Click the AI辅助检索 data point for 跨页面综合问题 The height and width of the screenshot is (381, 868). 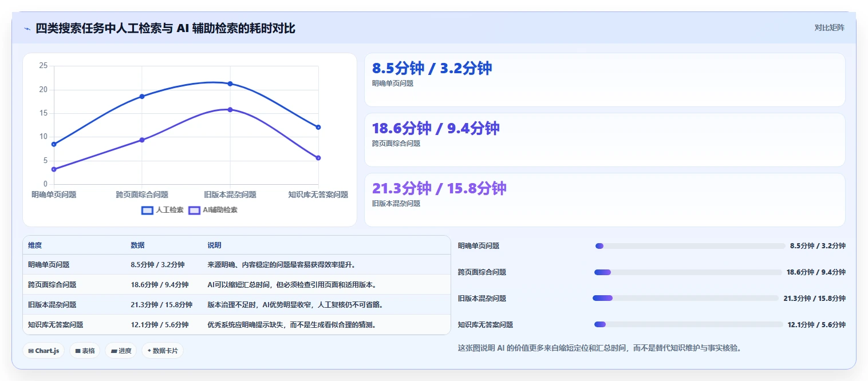tap(142, 140)
